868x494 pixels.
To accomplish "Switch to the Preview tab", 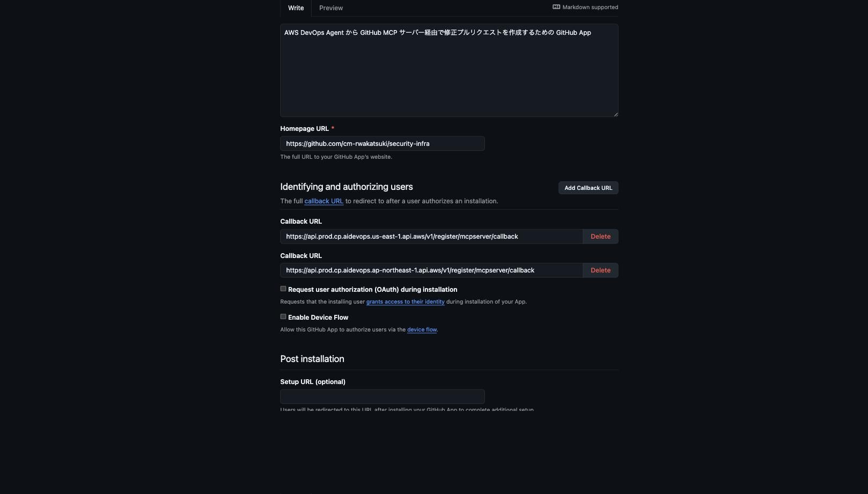I will pyautogui.click(x=331, y=8).
